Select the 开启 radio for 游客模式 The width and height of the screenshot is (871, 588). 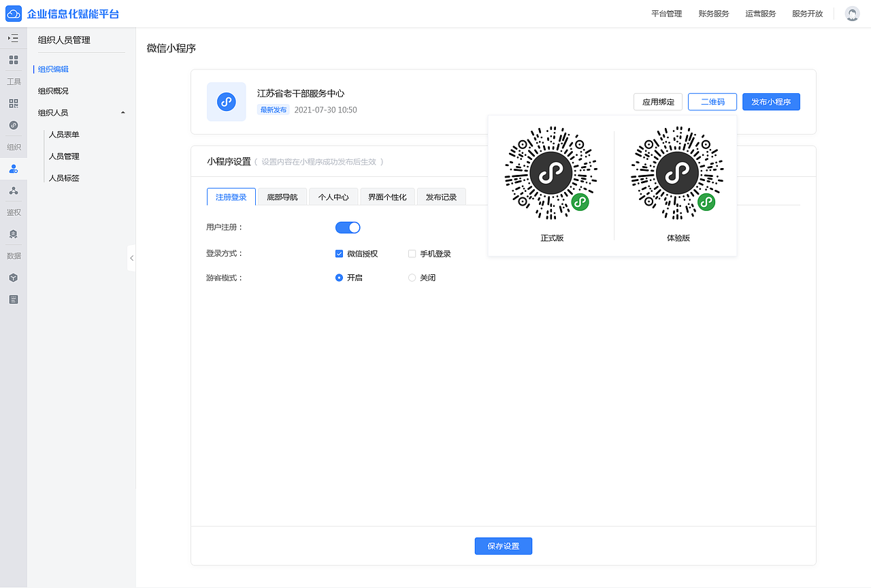pos(339,278)
